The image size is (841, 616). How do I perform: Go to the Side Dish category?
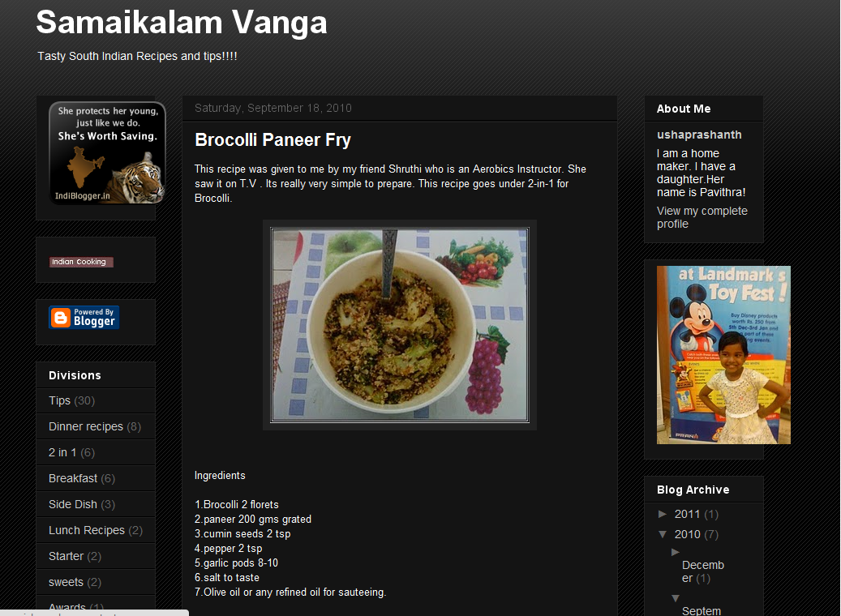tap(73, 504)
